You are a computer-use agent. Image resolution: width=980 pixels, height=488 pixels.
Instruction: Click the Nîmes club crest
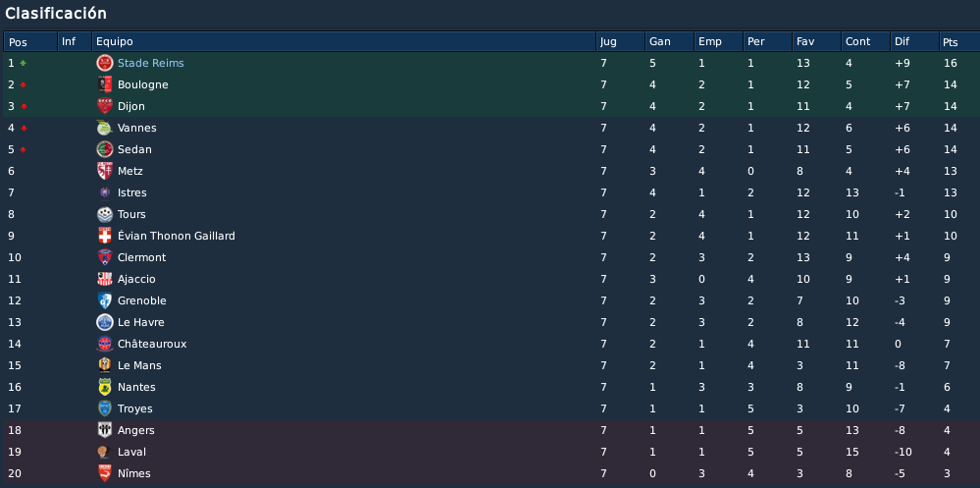coord(104,473)
